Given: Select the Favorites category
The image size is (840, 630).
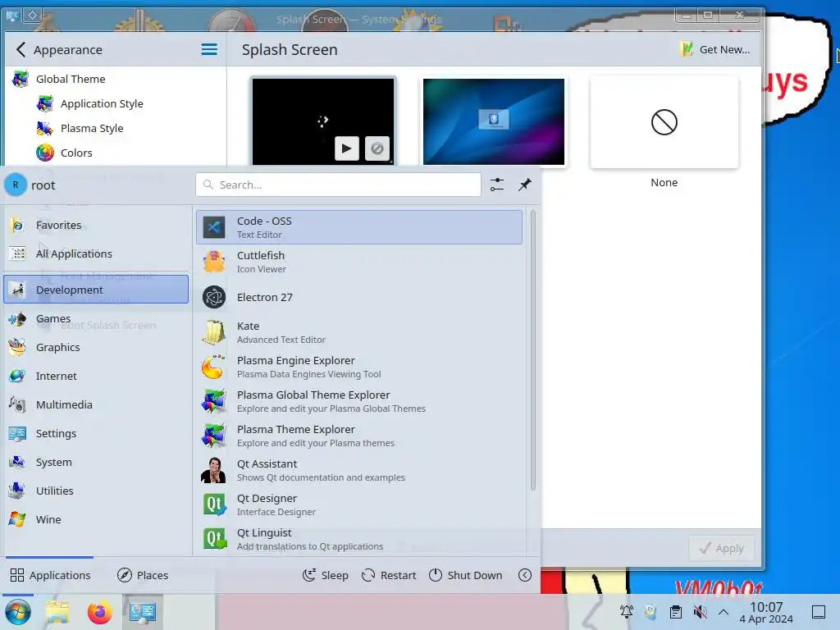Looking at the screenshot, I should click(x=97, y=225).
